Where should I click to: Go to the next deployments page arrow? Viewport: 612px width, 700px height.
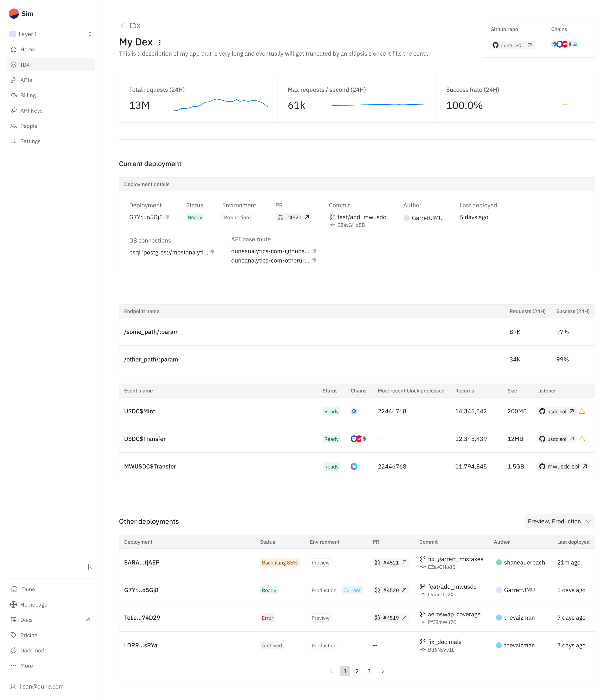(381, 671)
